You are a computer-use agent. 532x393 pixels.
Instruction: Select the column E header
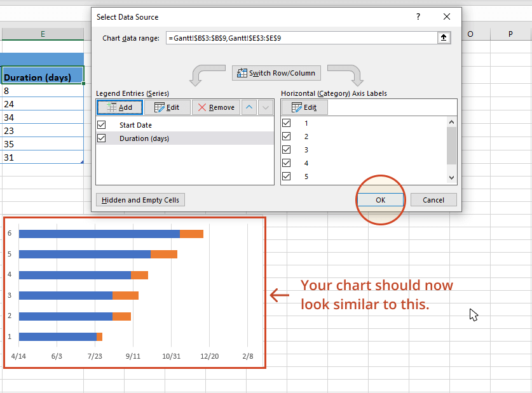pyautogui.click(x=42, y=33)
